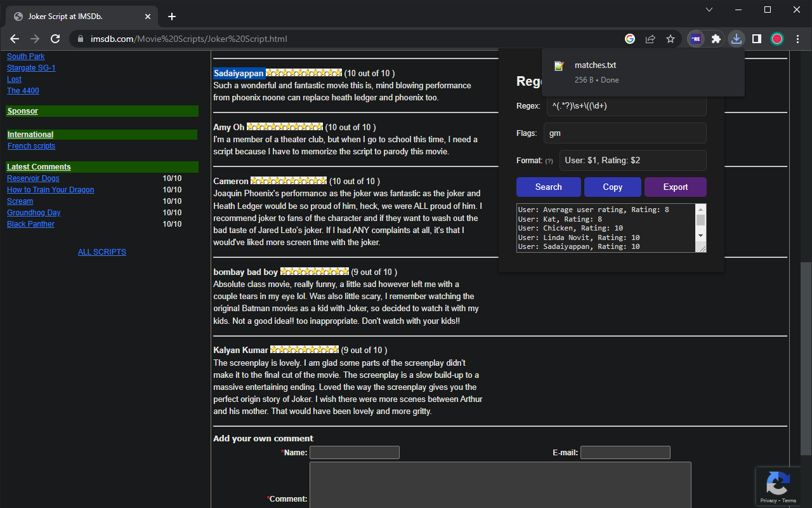Open Reservoir Dogs latest comment link

[x=33, y=178]
